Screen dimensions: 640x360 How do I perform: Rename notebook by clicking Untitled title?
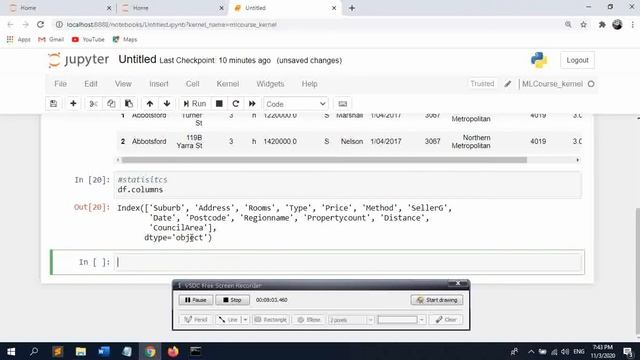click(137, 60)
